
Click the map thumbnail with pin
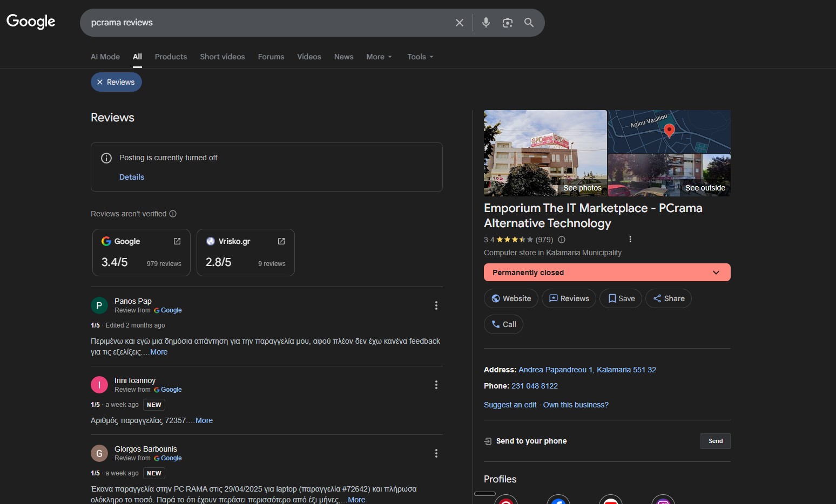(x=669, y=132)
